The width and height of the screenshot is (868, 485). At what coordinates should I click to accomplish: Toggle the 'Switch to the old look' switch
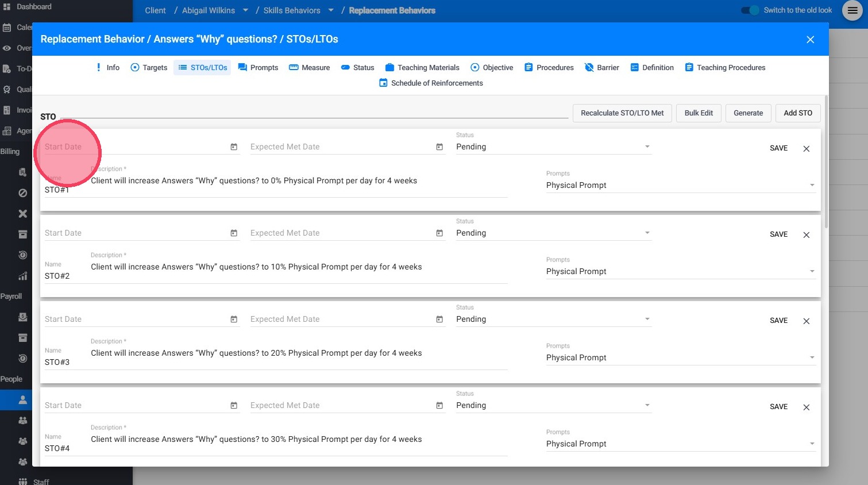point(750,10)
